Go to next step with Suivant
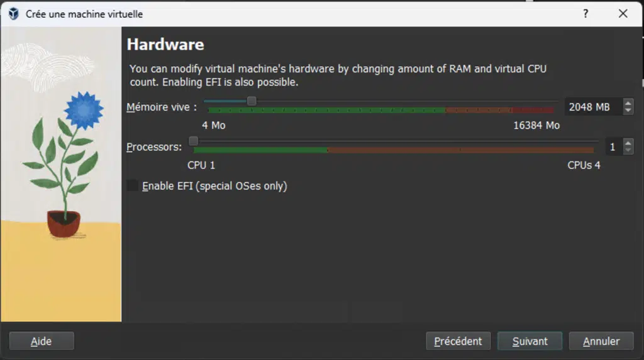 click(530, 341)
